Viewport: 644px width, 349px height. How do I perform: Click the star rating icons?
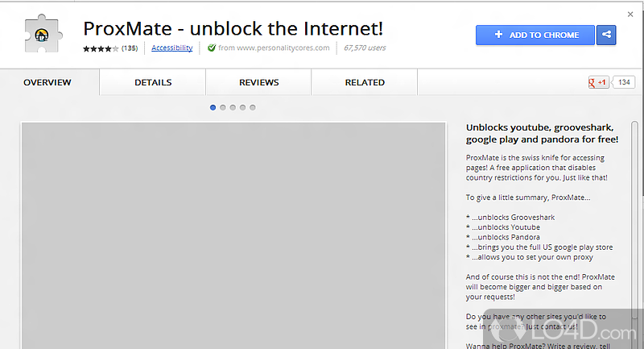pos(101,48)
